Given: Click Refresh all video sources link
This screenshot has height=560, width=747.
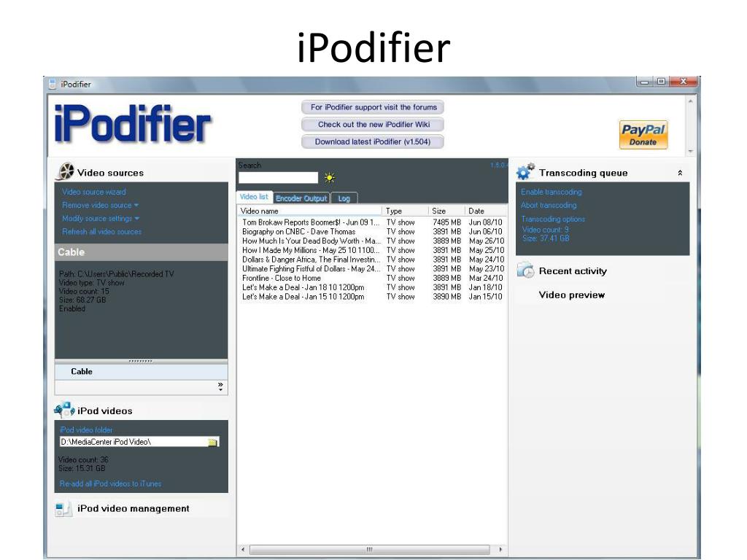Looking at the screenshot, I should (x=101, y=232).
